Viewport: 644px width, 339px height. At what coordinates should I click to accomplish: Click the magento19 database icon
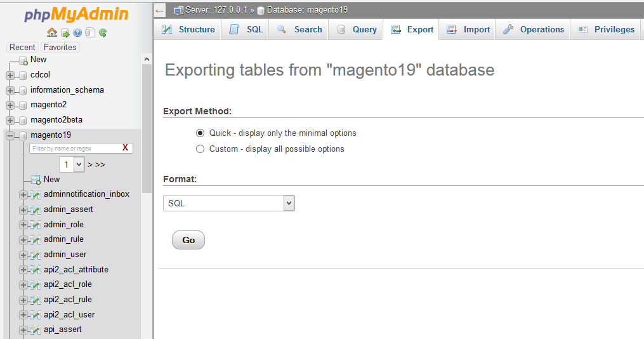pos(23,136)
